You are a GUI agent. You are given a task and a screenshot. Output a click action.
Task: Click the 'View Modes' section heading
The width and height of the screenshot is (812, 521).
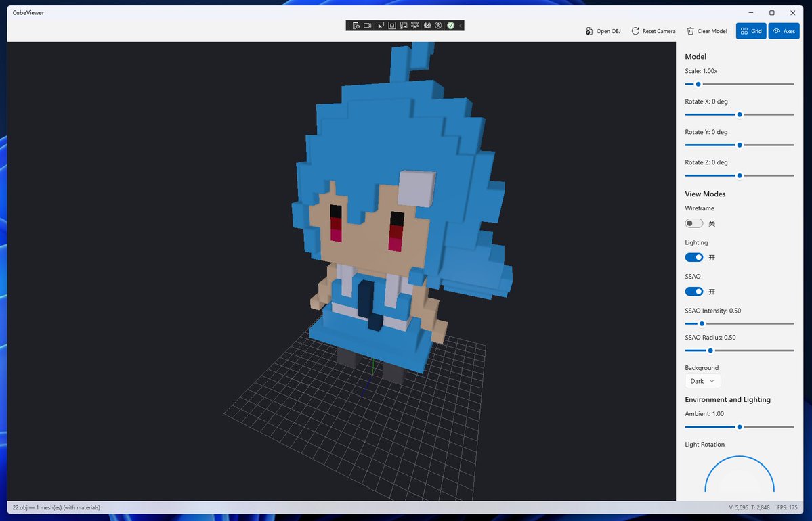(705, 194)
